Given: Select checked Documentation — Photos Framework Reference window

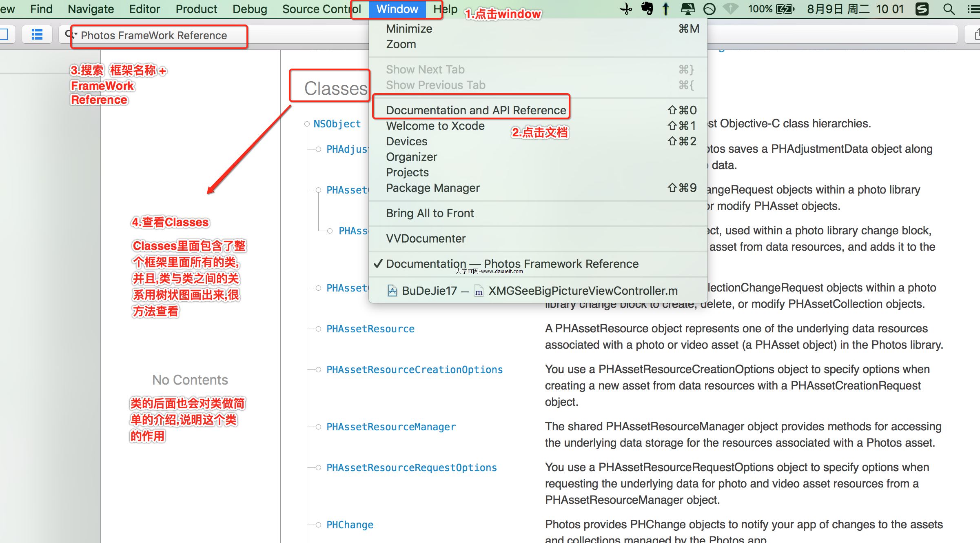Looking at the screenshot, I should pos(512,264).
